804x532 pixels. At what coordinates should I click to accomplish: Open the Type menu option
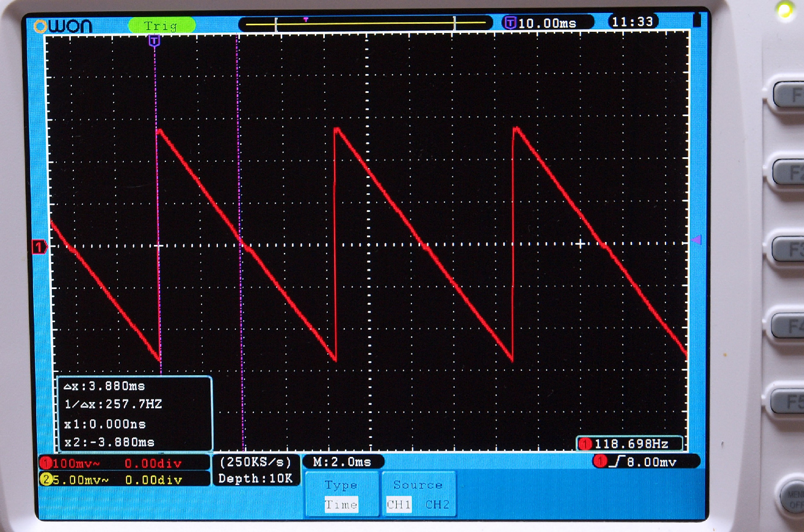(x=341, y=485)
